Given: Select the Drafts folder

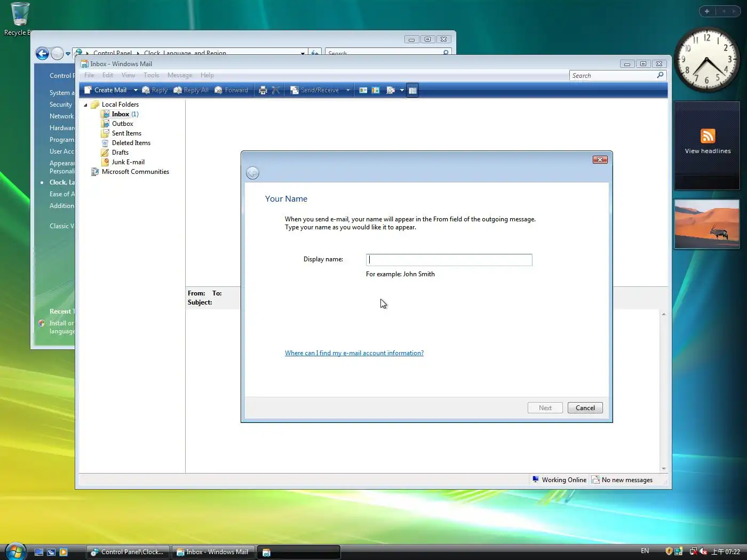Looking at the screenshot, I should tap(120, 153).
